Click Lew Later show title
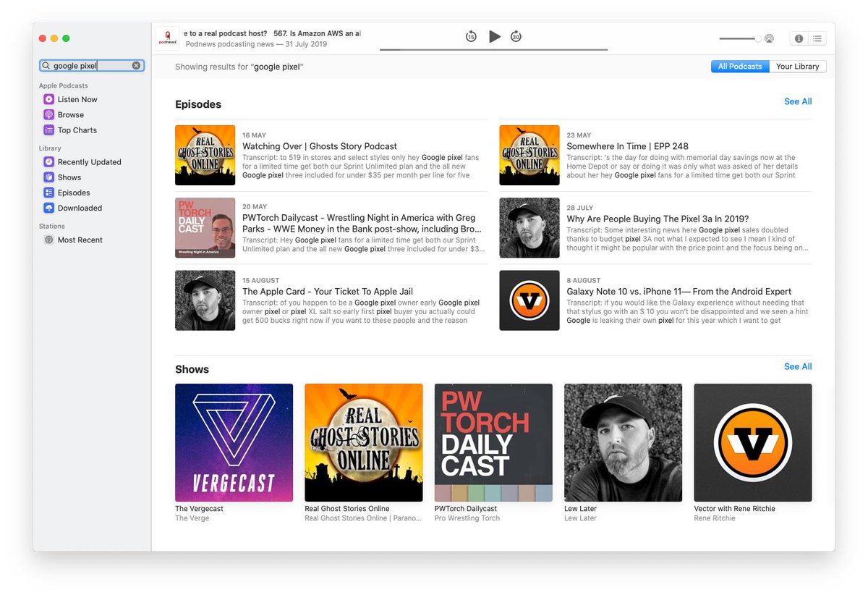 pyautogui.click(x=580, y=508)
